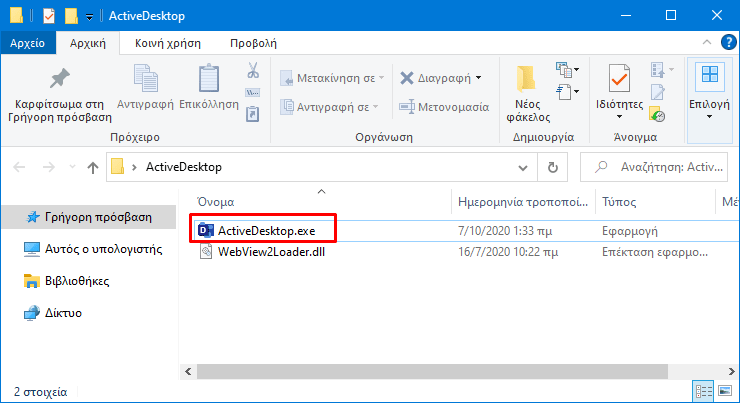Click the edit file icon in Άνοιγμα group
740x403 pixels.
(x=657, y=92)
